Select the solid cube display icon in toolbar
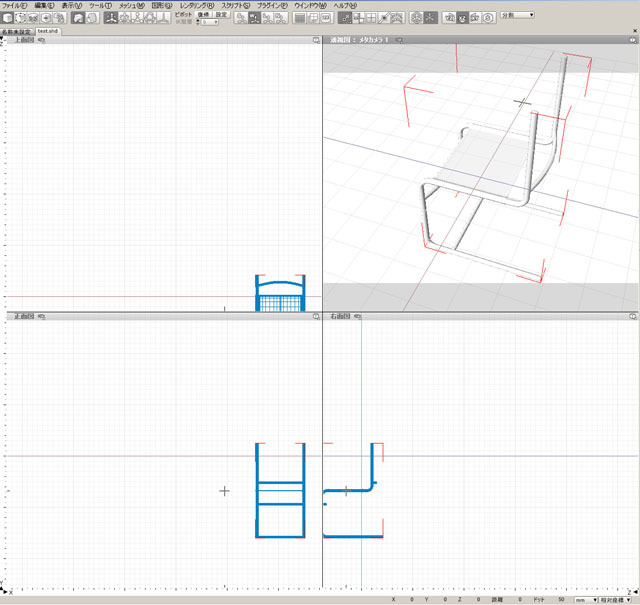 (7, 18)
